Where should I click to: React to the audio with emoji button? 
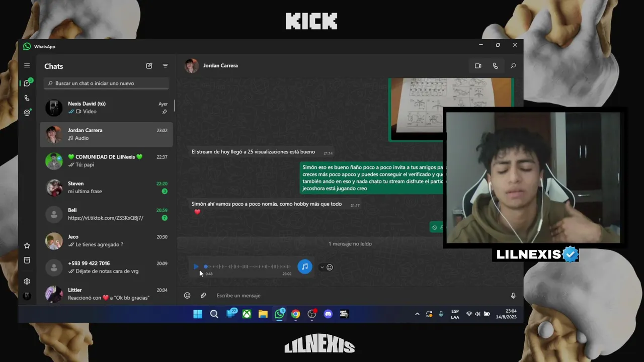coord(330,267)
